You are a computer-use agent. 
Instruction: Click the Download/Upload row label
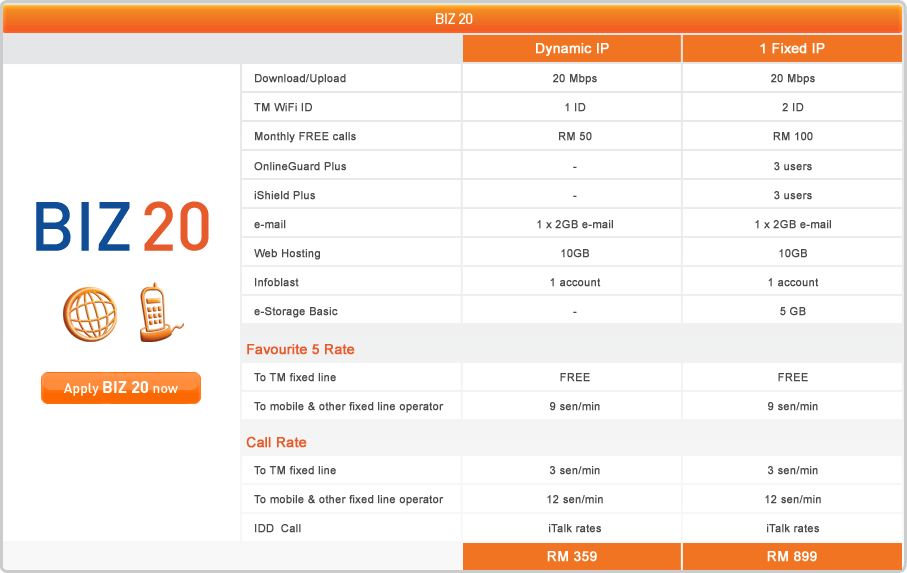coord(300,79)
